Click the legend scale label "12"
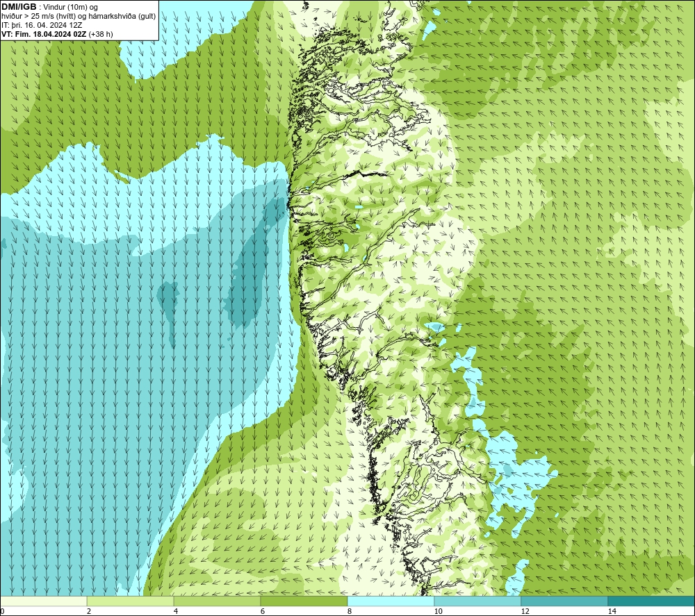Viewport: 695px width, 616px height. point(525,611)
